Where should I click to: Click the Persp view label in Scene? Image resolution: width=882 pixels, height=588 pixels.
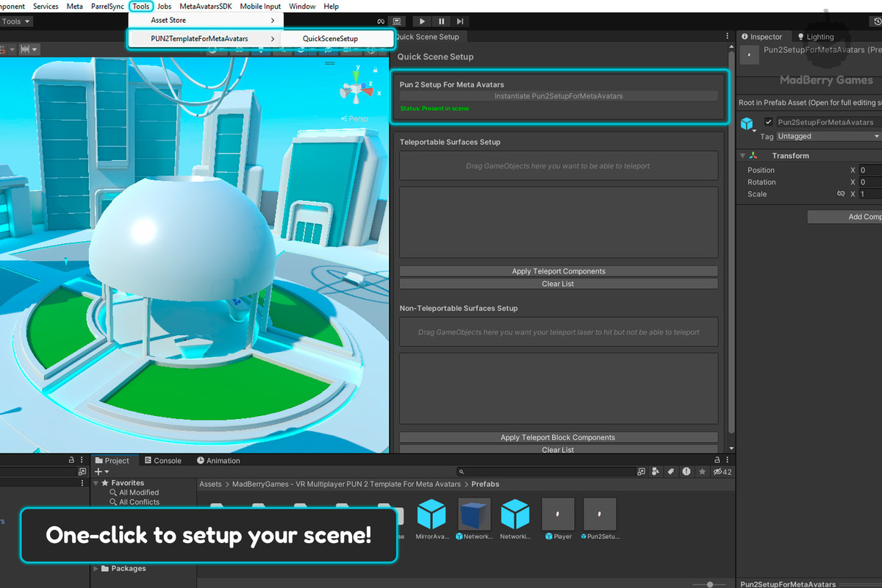(x=354, y=118)
